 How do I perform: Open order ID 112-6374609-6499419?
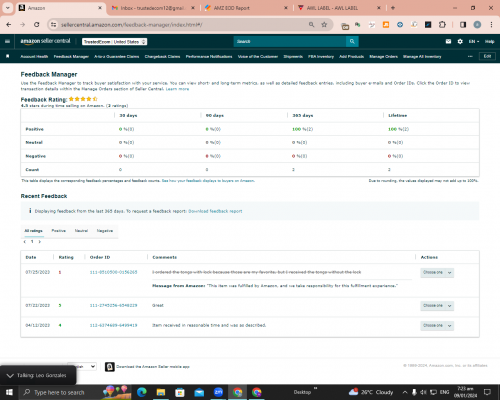point(113,325)
